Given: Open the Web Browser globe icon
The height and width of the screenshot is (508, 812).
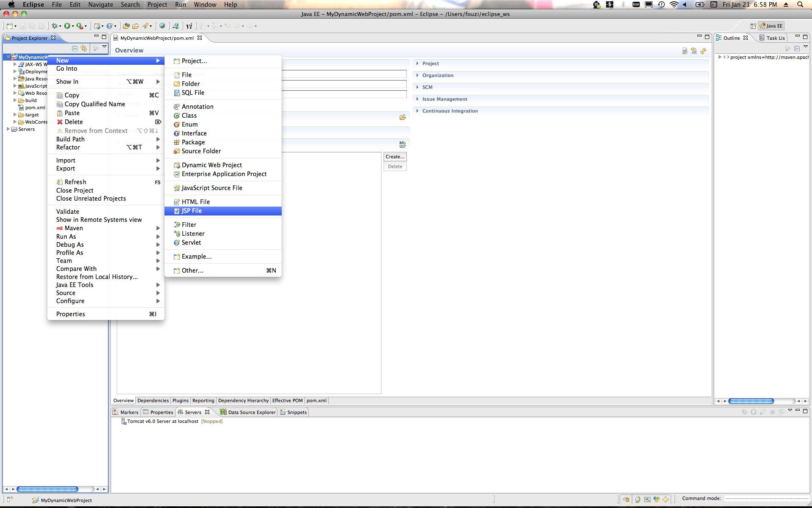Looking at the screenshot, I should tap(162, 26).
